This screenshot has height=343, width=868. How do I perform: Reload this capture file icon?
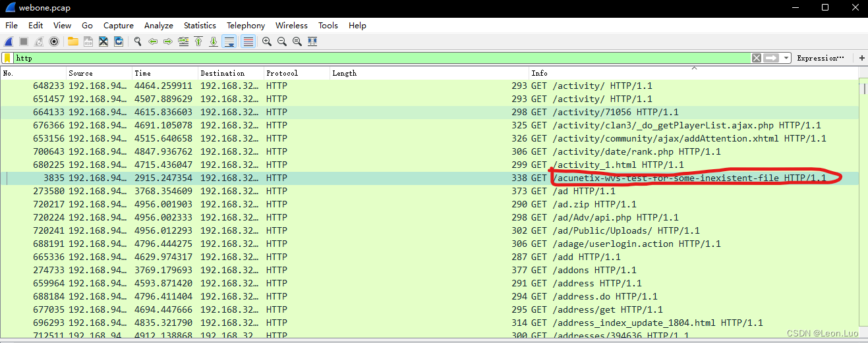(x=119, y=41)
